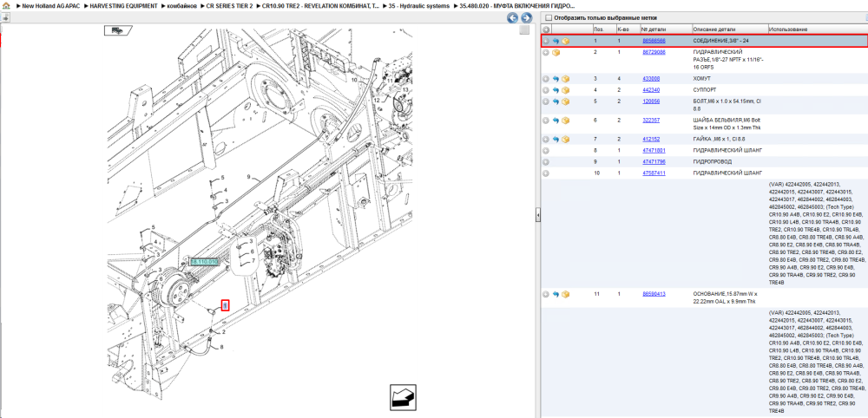
Task: Click the plus icon in the parts table header
Action: pyautogui.click(x=546, y=29)
